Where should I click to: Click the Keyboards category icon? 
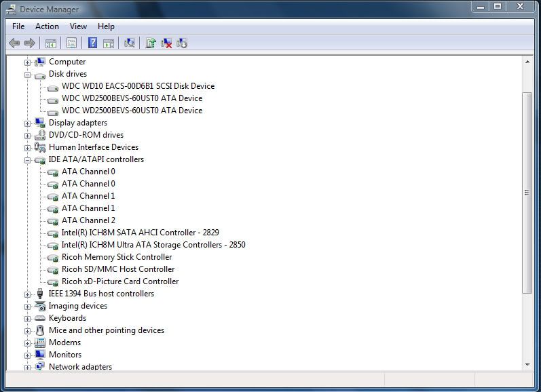tap(40, 318)
